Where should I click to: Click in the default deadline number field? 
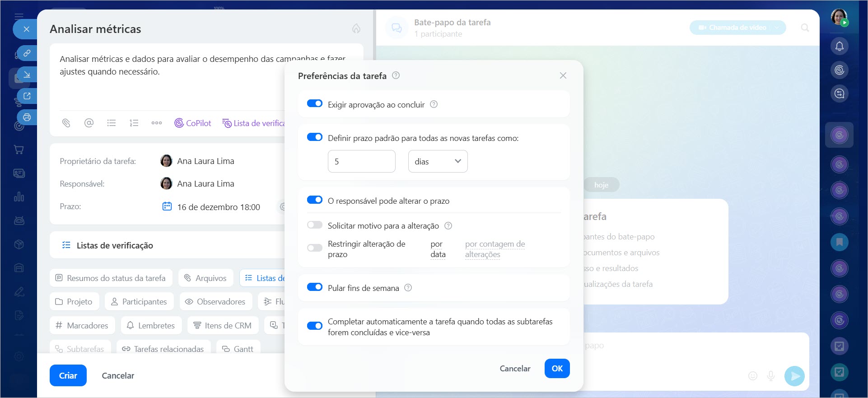(361, 161)
